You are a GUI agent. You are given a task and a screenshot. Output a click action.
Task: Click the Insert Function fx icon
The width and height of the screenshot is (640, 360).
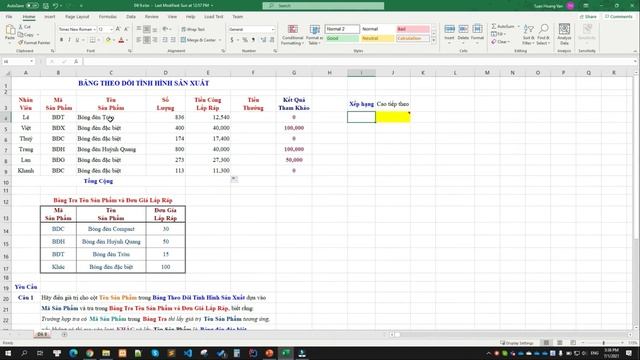click(76, 61)
